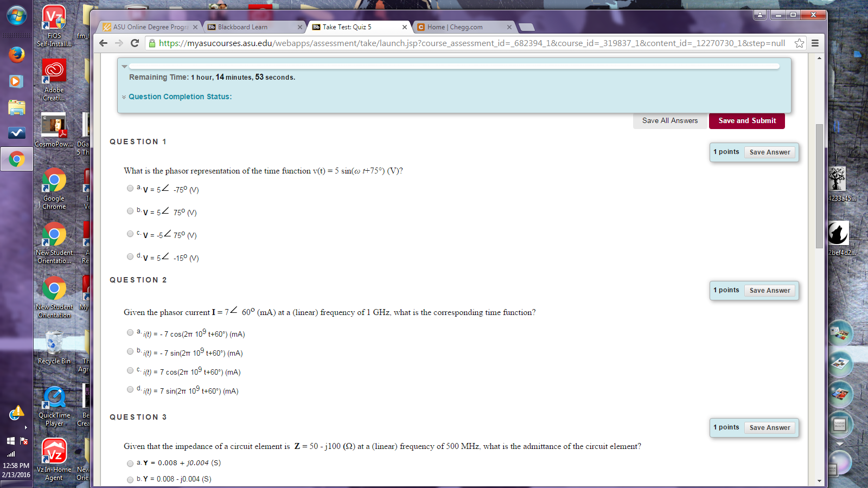Switch to Blackboard Learn tab
The height and width of the screenshot is (488, 868).
254,27
